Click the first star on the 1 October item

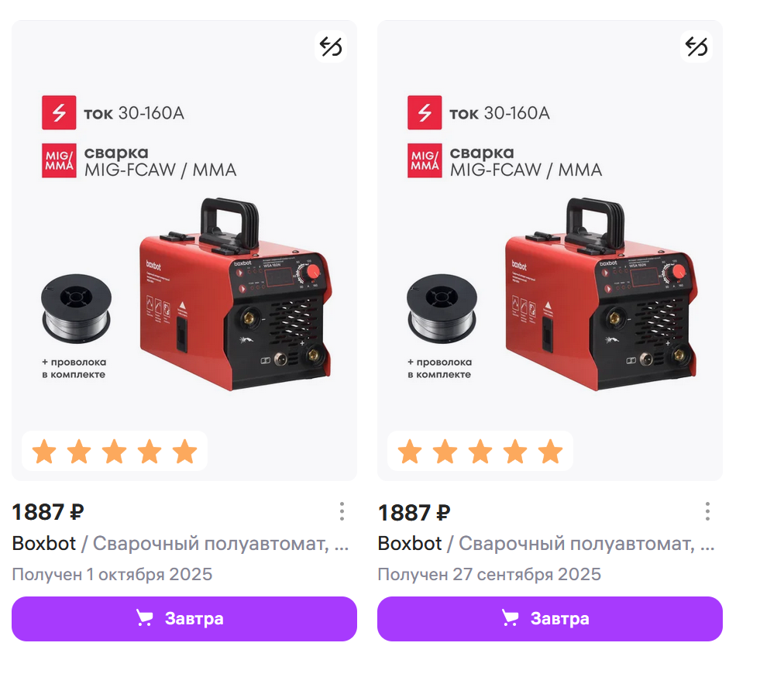coord(44,452)
